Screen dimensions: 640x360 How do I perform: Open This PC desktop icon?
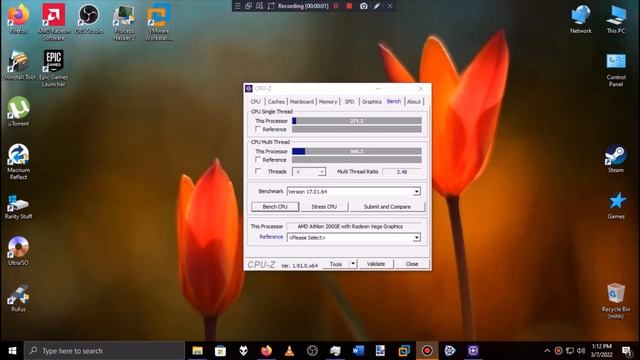[616, 19]
